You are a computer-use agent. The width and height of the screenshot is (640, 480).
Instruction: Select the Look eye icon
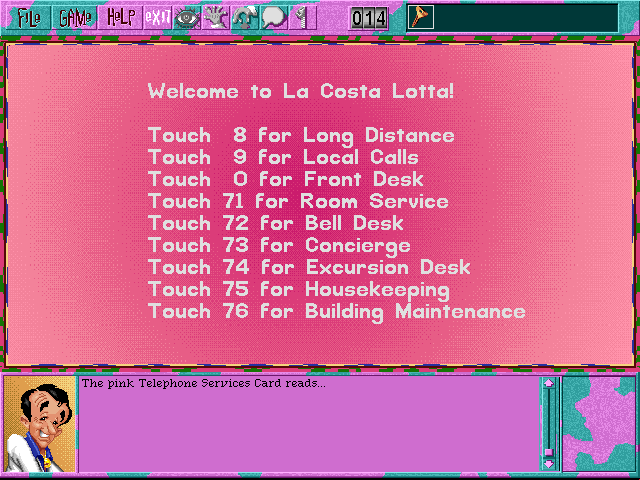(187, 18)
